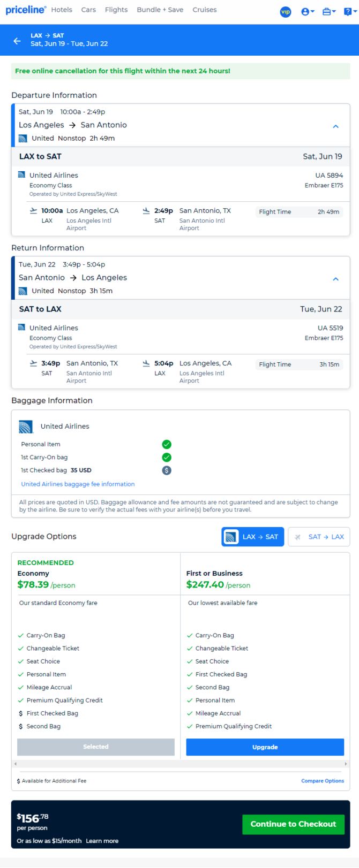Collapse the departure flight details chevron

click(x=336, y=126)
